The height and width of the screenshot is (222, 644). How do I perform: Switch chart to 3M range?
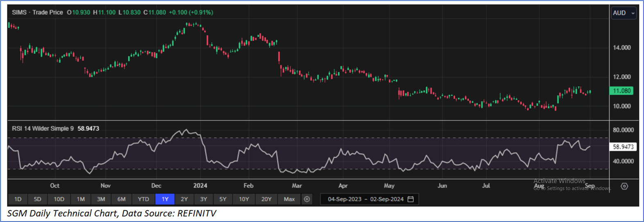101,199
